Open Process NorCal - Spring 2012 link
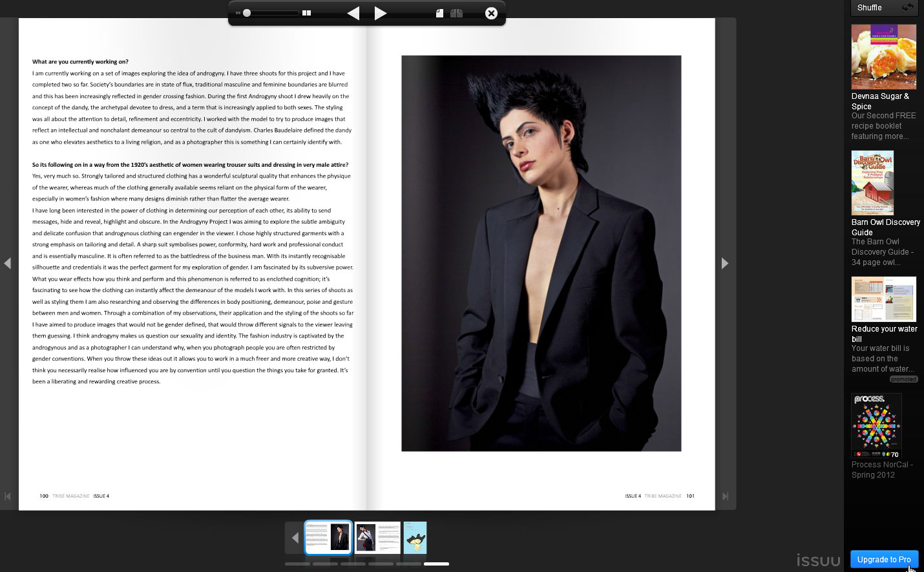The height and width of the screenshot is (572, 924). pos(882,470)
